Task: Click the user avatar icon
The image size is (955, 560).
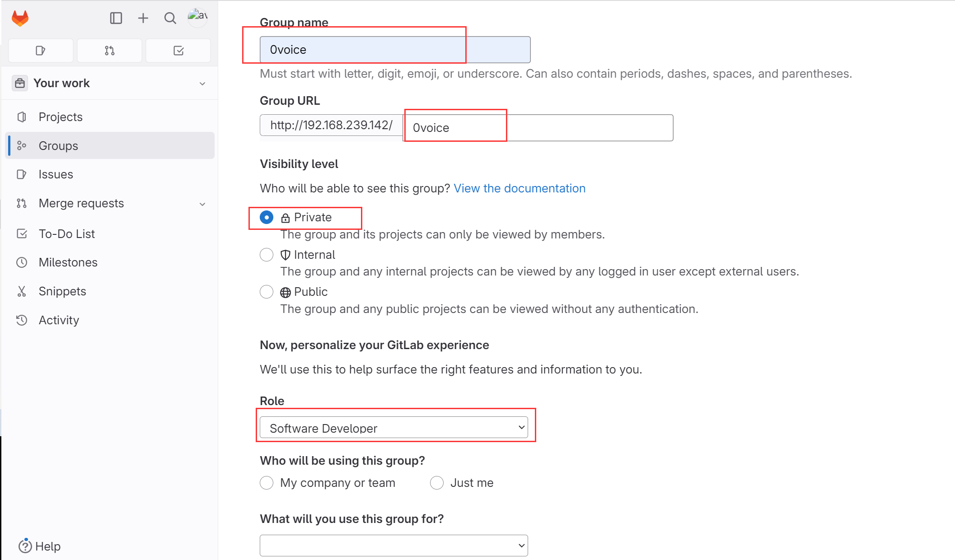Action: 197,17
